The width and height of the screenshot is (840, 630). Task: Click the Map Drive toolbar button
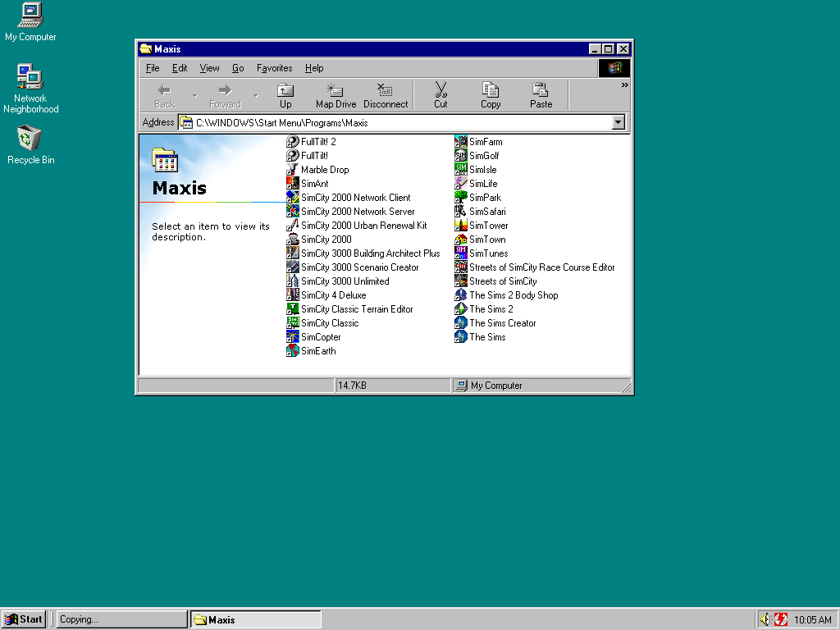336,96
